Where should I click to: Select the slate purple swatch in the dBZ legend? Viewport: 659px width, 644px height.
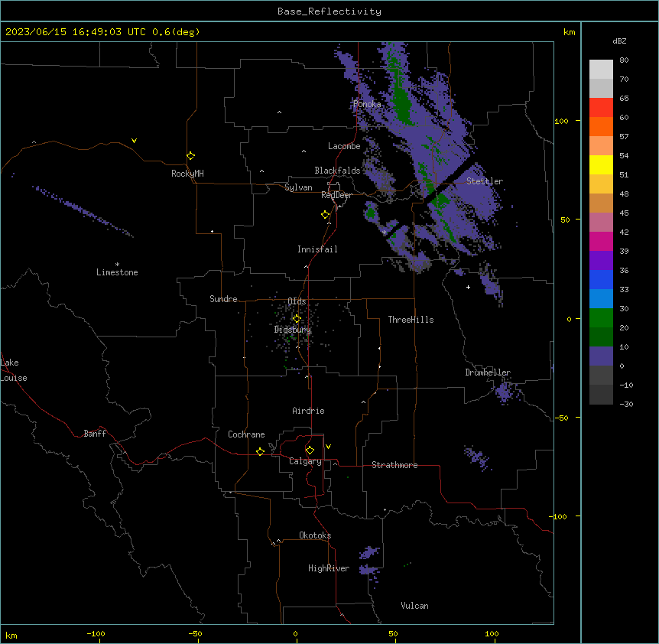point(601,356)
